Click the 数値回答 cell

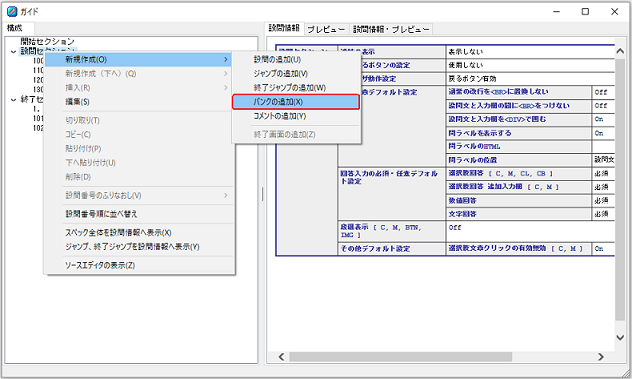(519, 201)
